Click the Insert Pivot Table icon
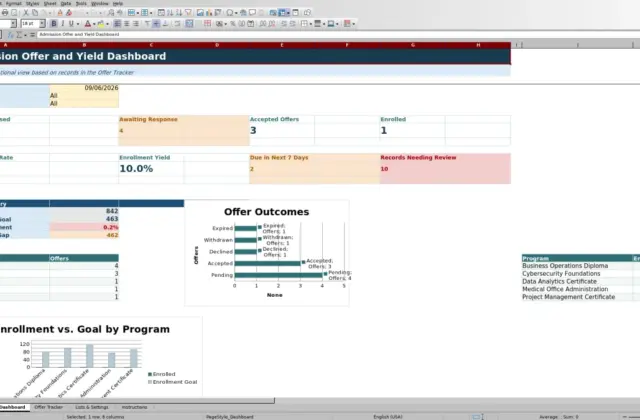 click(218, 13)
